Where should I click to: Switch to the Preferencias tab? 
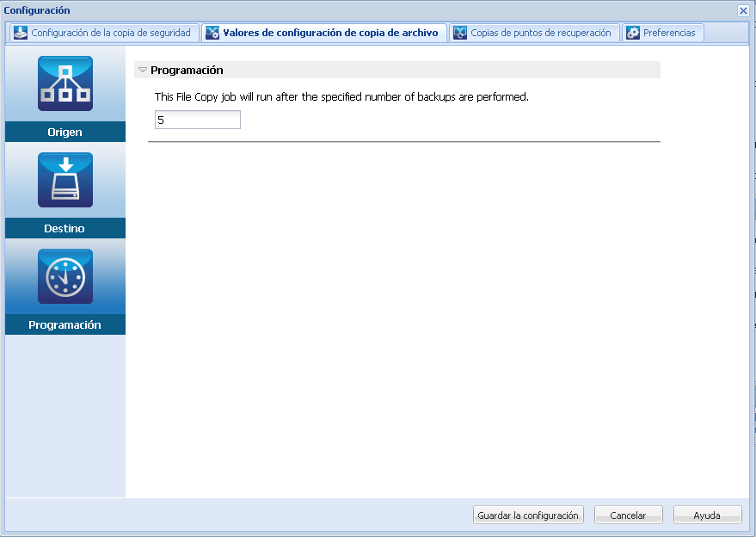pos(667,32)
